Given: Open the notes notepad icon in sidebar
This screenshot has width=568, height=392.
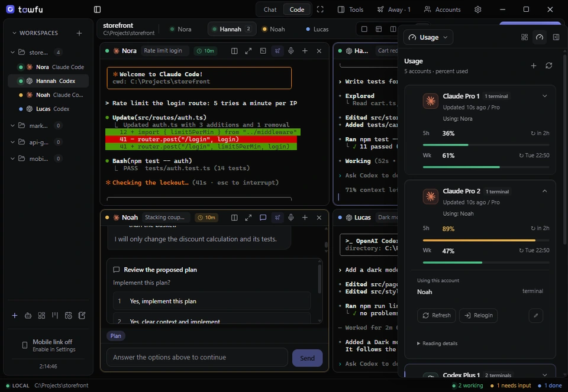Looking at the screenshot, I should pos(82,316).
